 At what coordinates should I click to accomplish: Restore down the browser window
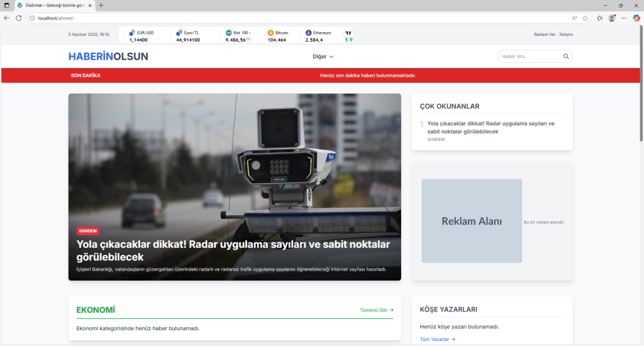tap(621, 5)
